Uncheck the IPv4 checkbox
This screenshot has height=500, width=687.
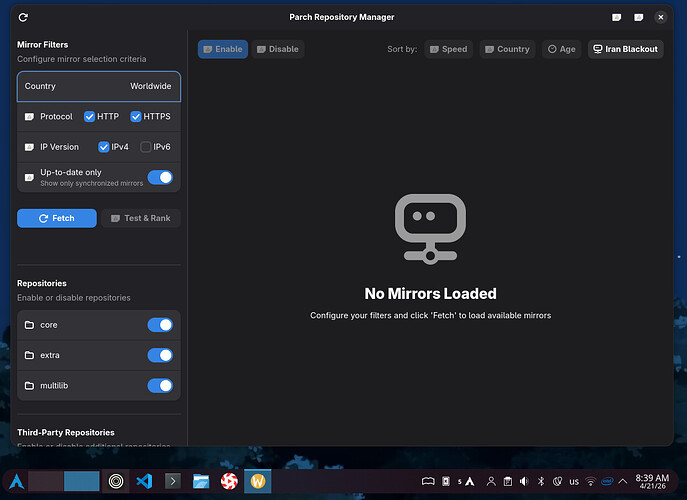tap(104, 147)
